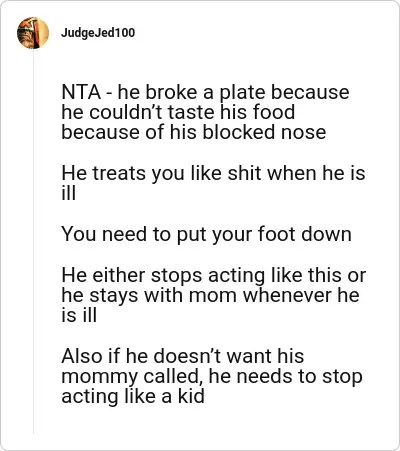Click the word "mommy" in the last paragraph
Viewport: 400px width, 451px height.
pyautogui.click(x=100, y=378)
